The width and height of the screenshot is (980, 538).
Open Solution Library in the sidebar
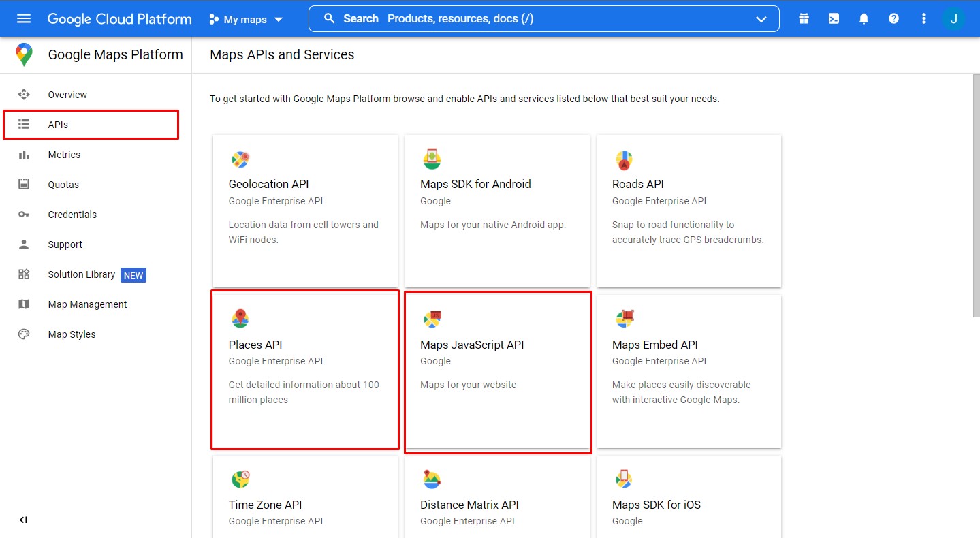click(81, 274)
